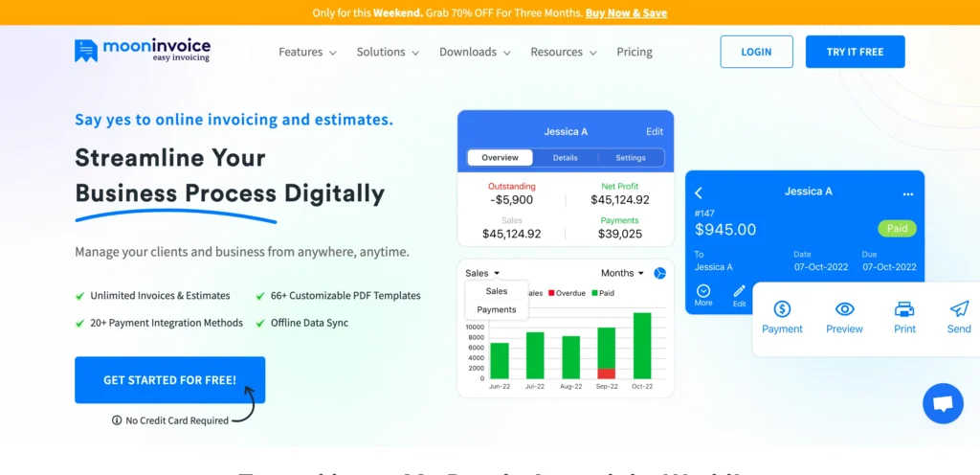The image size is (980, 475).
Task: Click the checkmark beside 66+ Customizable PDF Templates
Action: point(260,296)
